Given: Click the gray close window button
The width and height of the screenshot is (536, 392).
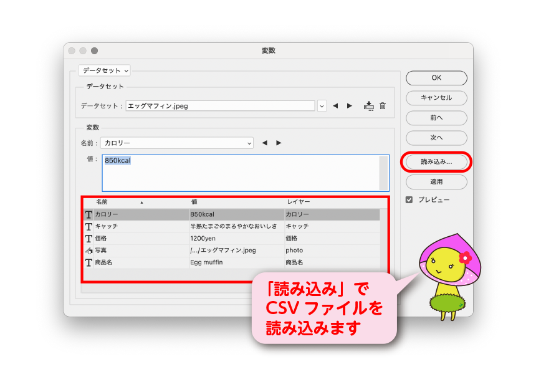Looking at the screenshot, I should click(72, 51).
